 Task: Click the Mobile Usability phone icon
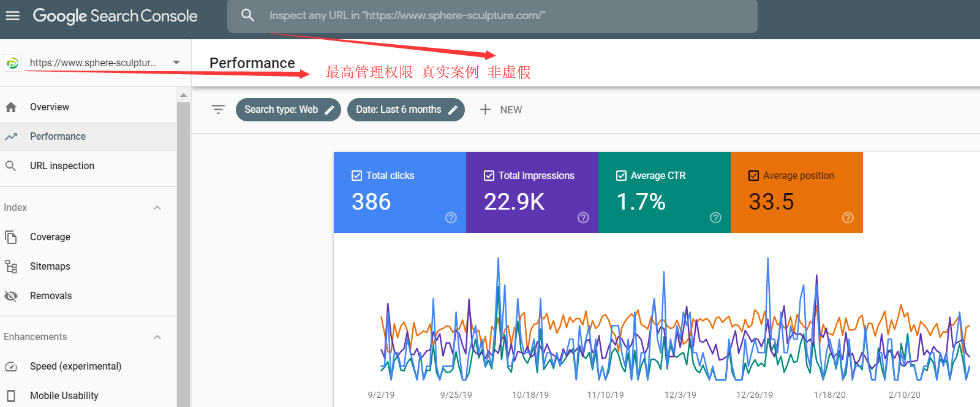click(x=11, y=396)
